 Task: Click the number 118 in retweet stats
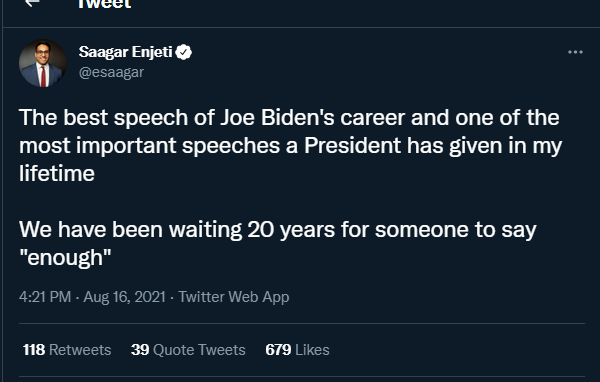coord(34,350)
